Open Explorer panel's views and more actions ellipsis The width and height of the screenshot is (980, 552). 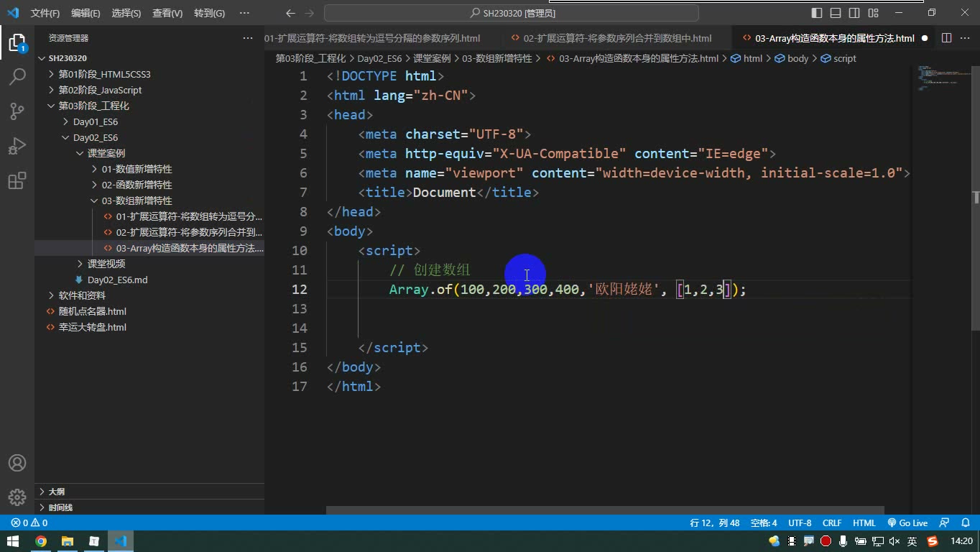point(248,38)
